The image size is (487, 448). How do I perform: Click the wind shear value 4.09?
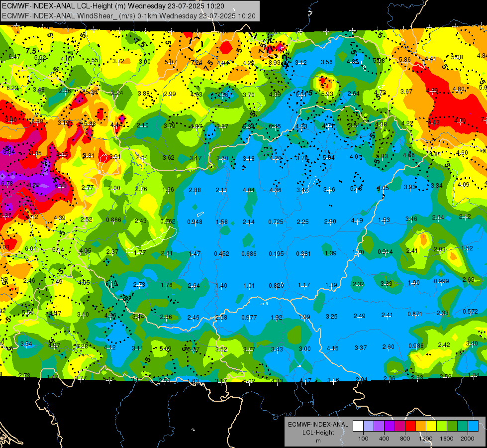point(464,184)
